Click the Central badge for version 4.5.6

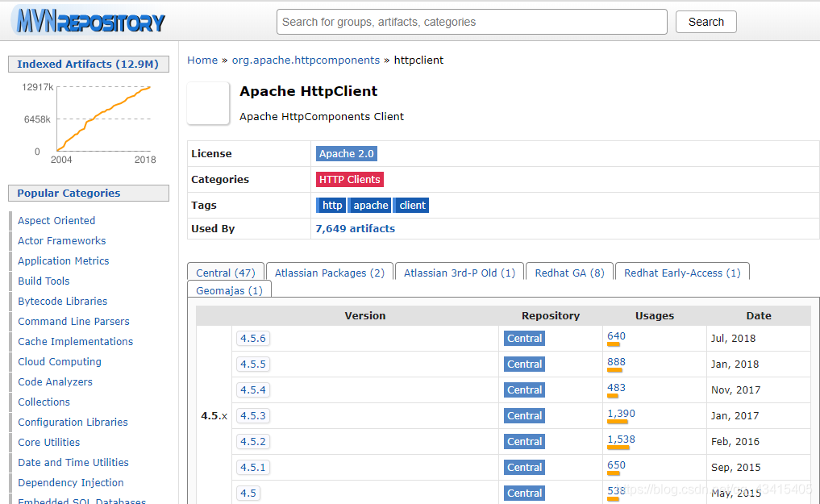click(x=525, y=338)
